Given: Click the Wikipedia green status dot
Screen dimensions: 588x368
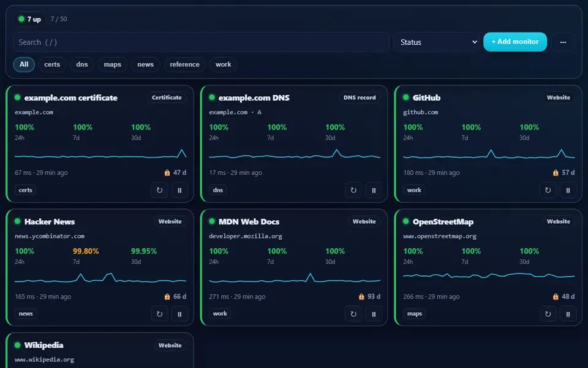Looking at the screenshot, I should (x=17, y=345).
